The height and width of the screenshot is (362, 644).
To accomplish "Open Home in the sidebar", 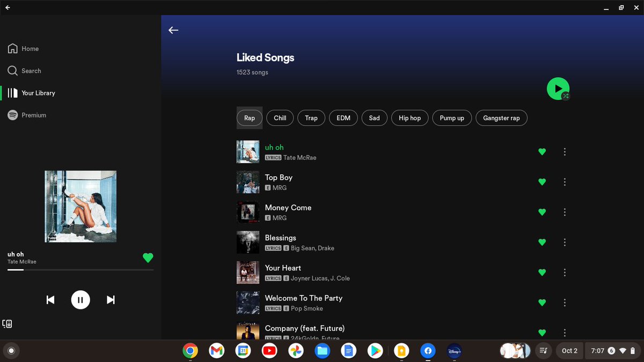I will (23, 49).
